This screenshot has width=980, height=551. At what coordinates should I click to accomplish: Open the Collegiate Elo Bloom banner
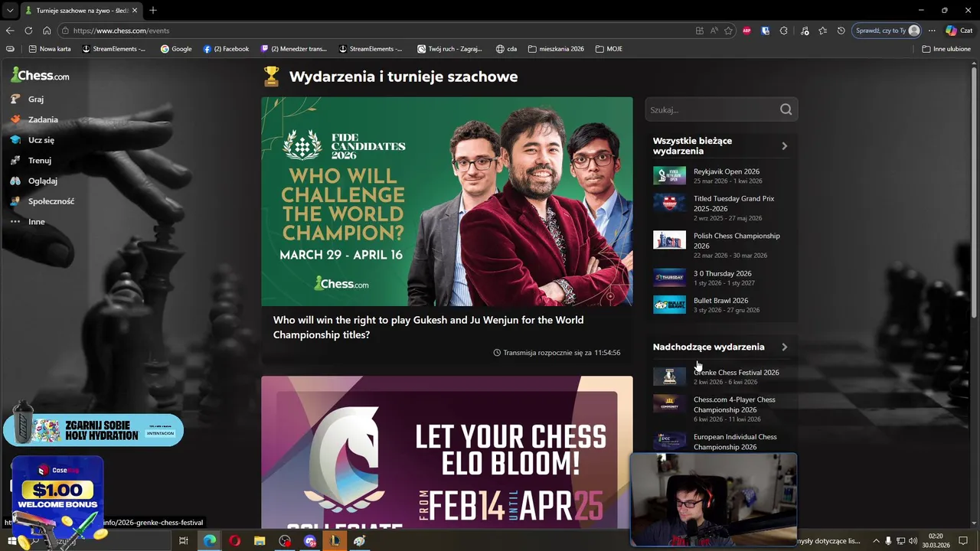pyautogui.click(x=447, y=452)
